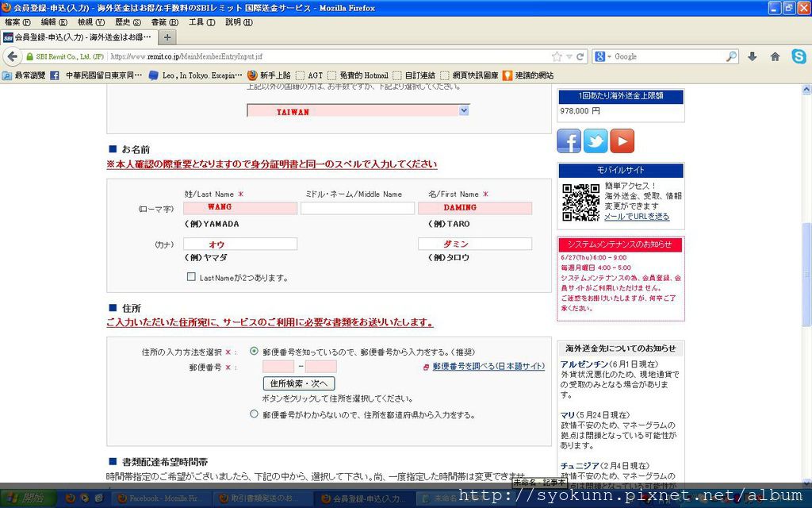Open the 書籤 menu
Viewport: 812px width, 508px height.
point(164,22)
